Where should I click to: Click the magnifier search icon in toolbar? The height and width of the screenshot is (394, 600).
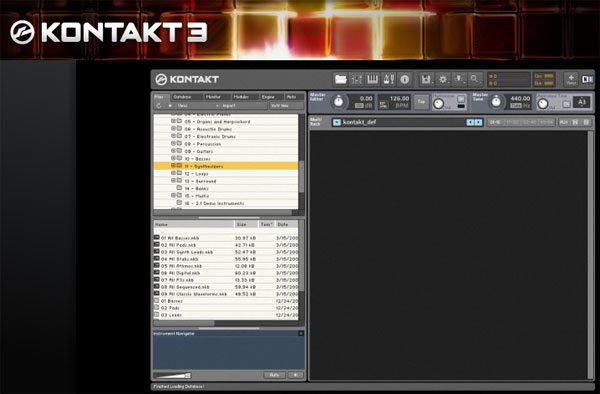tap(475, 80)
